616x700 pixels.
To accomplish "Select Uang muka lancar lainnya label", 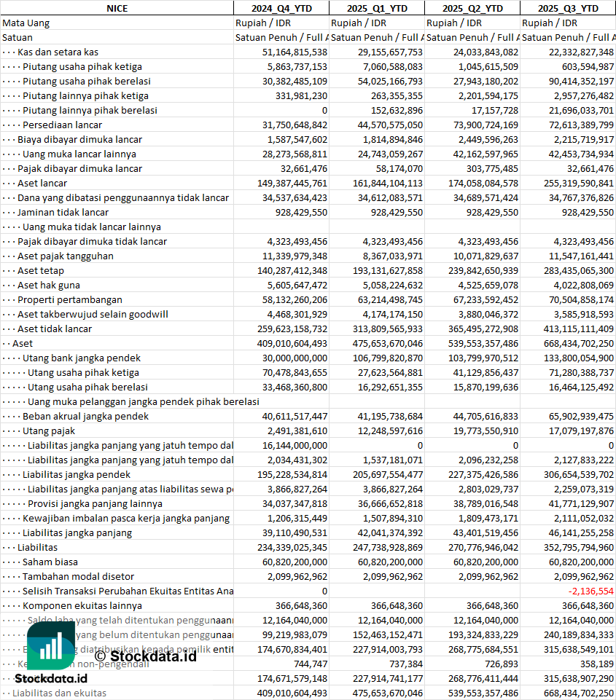I will [79, 154].
